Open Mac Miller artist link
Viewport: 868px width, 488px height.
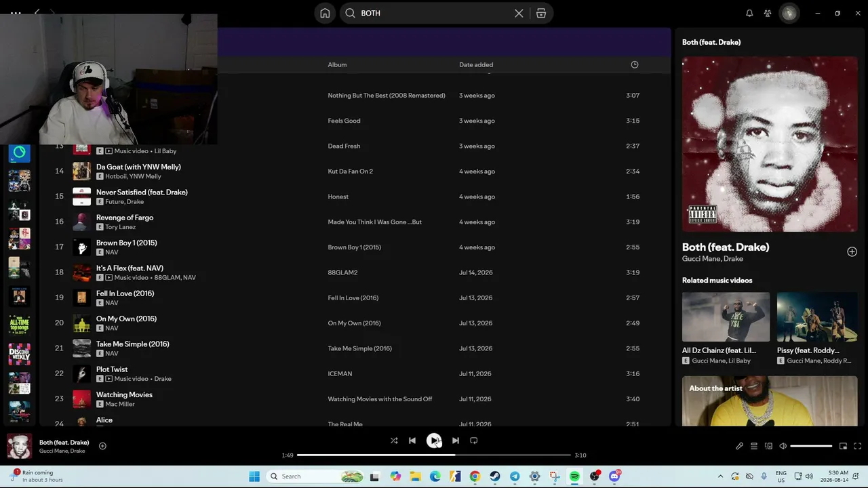point(120,404)
